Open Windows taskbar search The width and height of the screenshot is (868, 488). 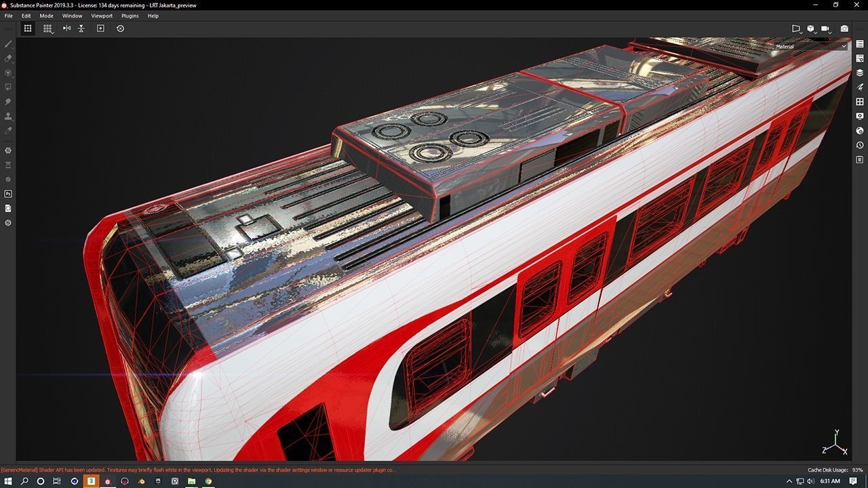coord(24,481)
